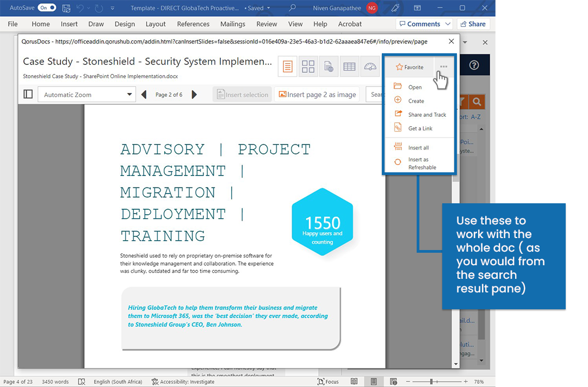Switch to the References ribbon tab
Screen dimensions: 588x387
[x=193, y=24]
